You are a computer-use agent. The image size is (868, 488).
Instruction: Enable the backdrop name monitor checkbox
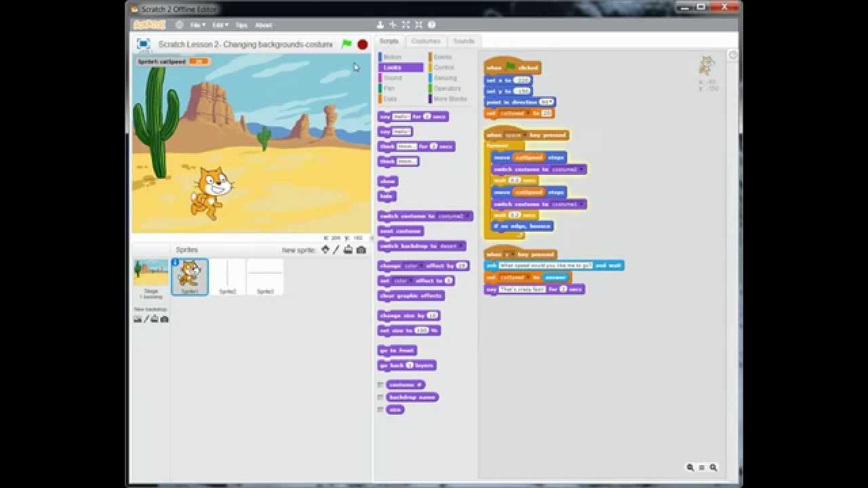pyautogui.click(x=380, y=397)
